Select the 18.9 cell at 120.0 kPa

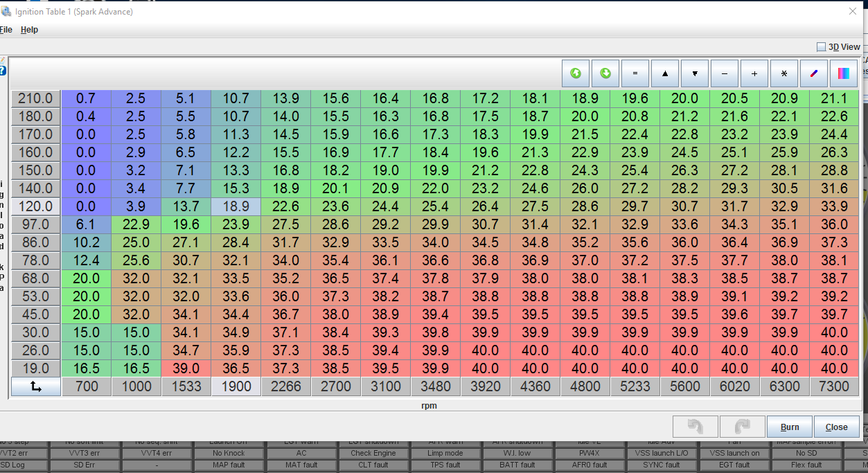coord(236,206)
